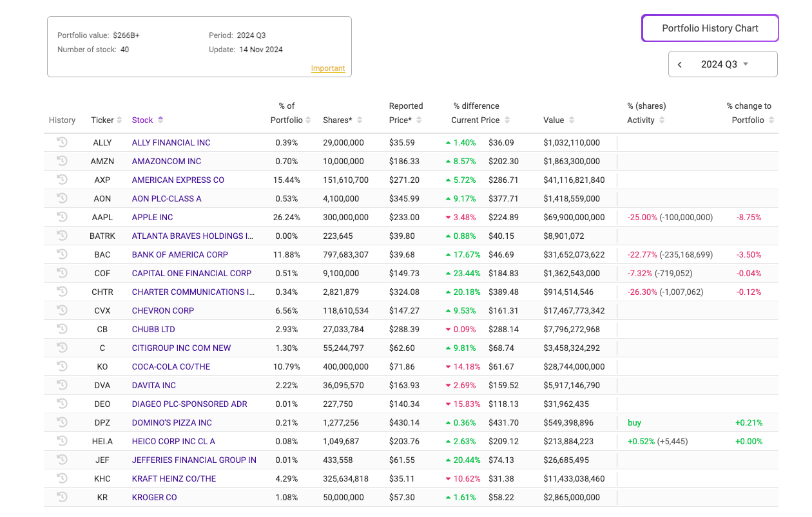View CHTR history icon
Screen dimensions: 812x517
(62, 292)
